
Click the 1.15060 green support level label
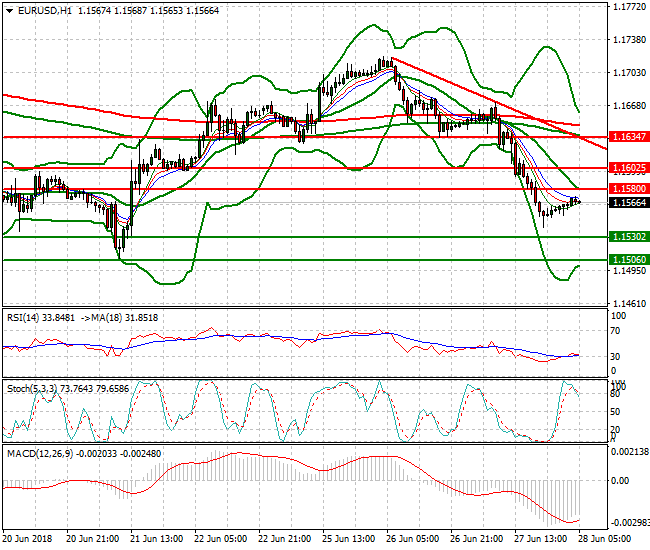pyautogui.click(x=629, y=259)
